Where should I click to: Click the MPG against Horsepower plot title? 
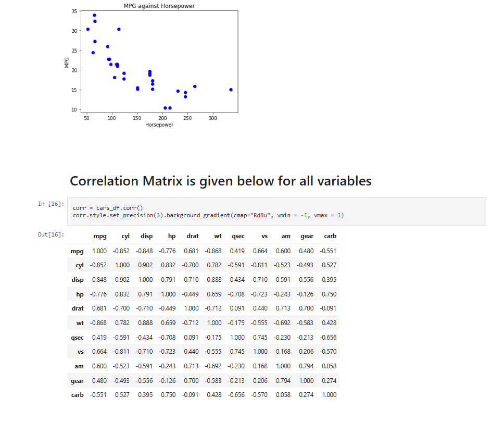point(159,6)
